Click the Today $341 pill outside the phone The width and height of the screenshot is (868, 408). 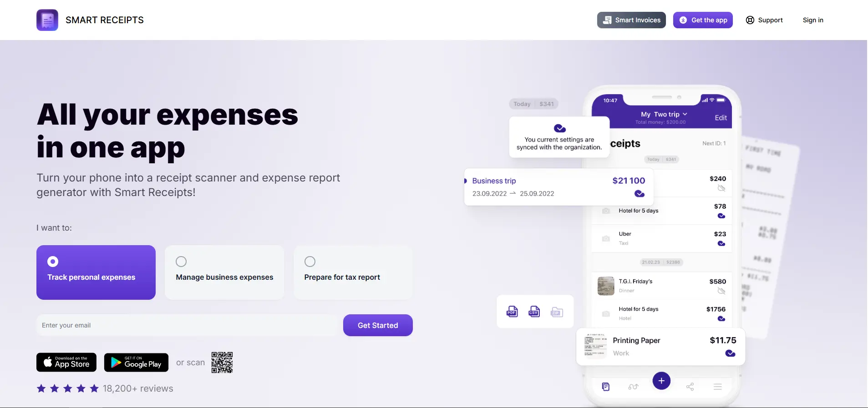point(533,104)
